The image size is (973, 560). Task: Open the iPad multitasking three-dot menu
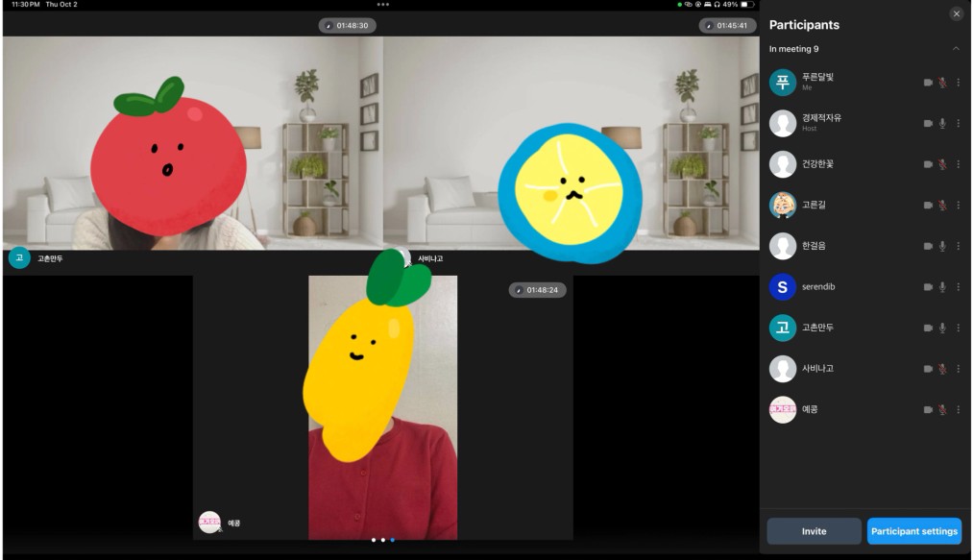pyautogui.click(x=383, y=5)
